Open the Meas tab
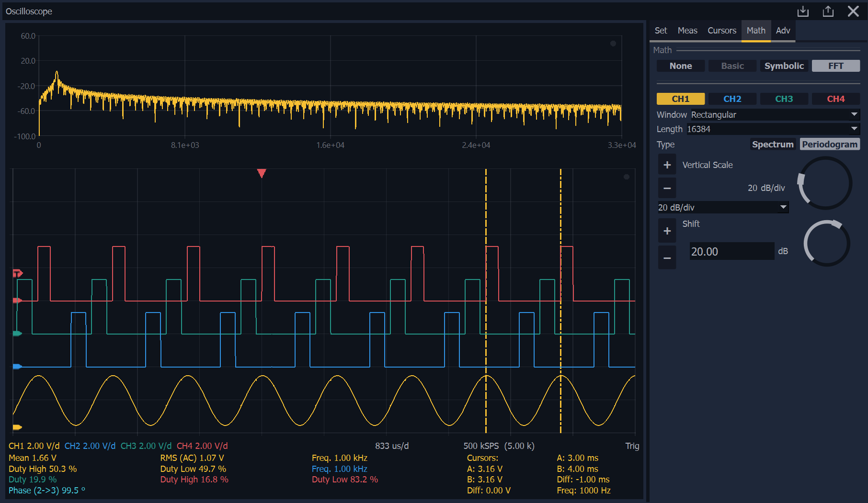868x503 pixels. click(x=687, y=31)
